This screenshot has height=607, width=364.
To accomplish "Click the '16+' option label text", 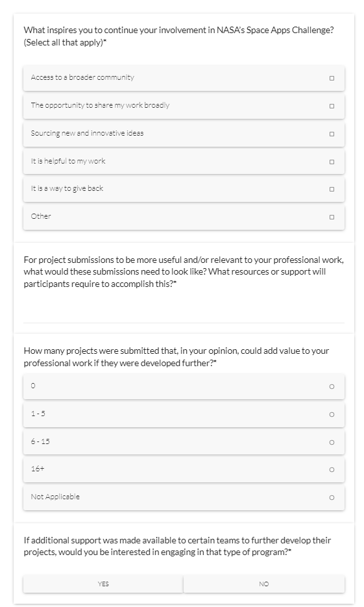I will click(38, 469).
